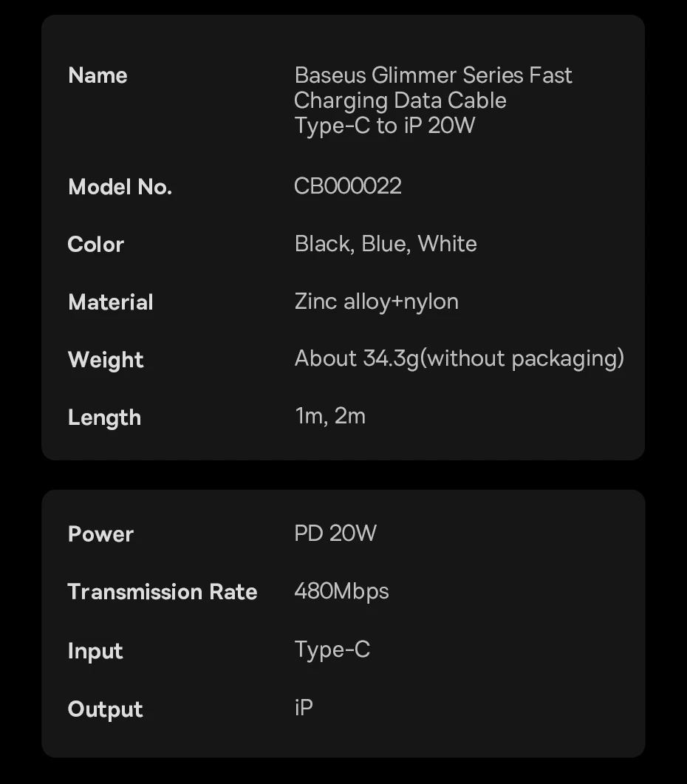Click the "Input" label

[x=95, y=651]
